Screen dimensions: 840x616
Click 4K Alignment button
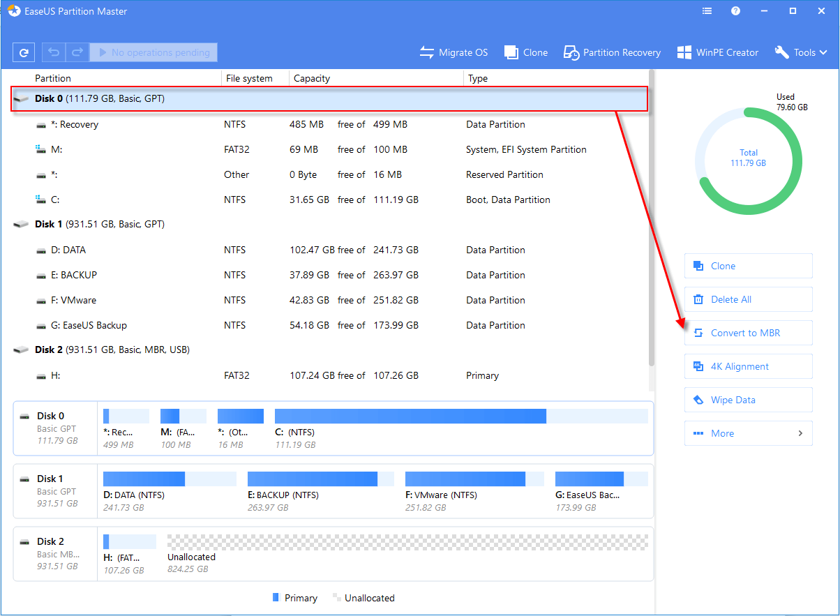pos(748,366)
